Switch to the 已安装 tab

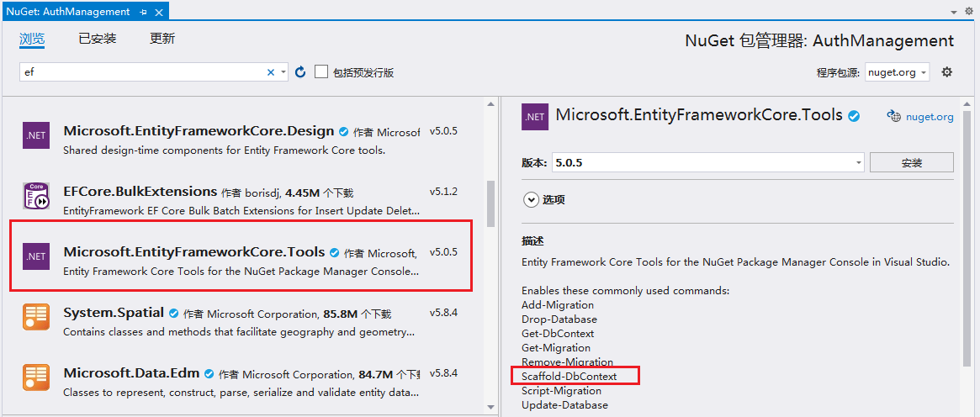[x=97, y=39]
